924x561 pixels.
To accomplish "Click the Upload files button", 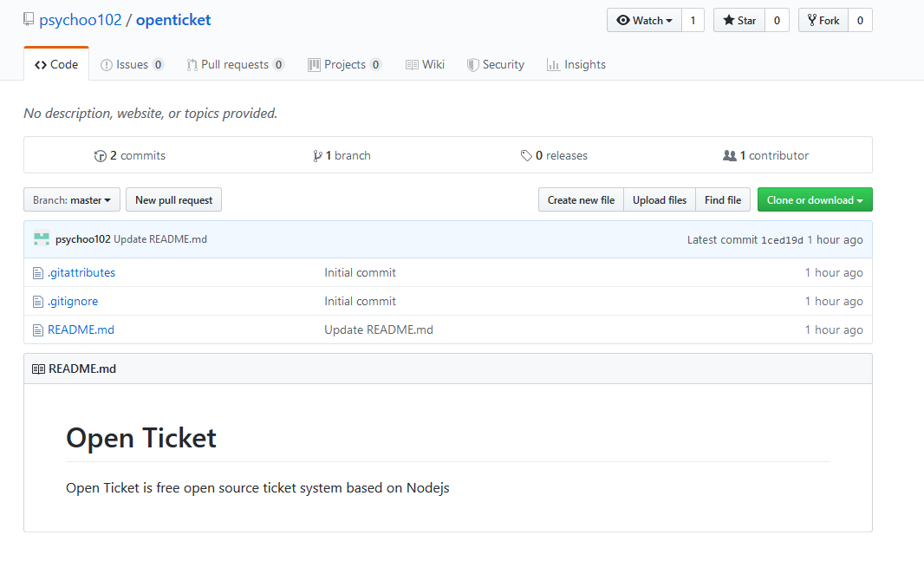I will click(660, 200).
